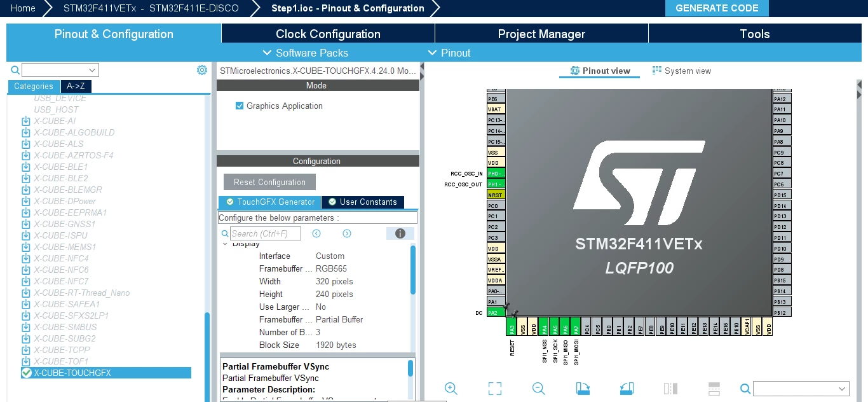This screenshot has width=868, height=402.
Task: Click the fit-to-screen frame icon
Action: pyautogui.click(x=495, y=389)
